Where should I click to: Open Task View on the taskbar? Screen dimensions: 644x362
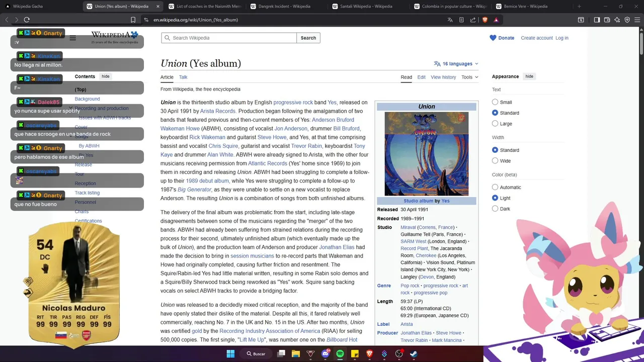pos(281,353)
